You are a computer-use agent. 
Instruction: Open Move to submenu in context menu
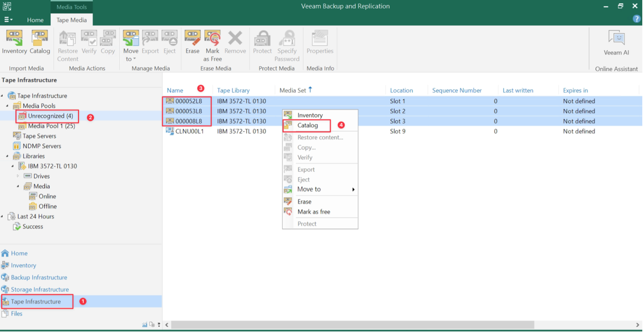pyautogui.click(x=320, y=190)
